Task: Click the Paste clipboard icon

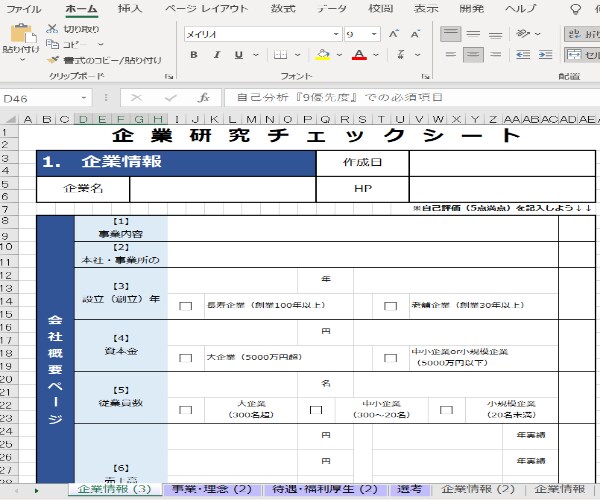Action: [x=22, y=34]
